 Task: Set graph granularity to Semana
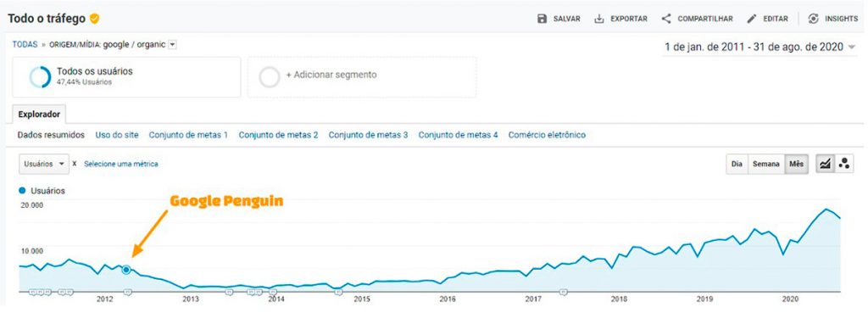[765, 164]
